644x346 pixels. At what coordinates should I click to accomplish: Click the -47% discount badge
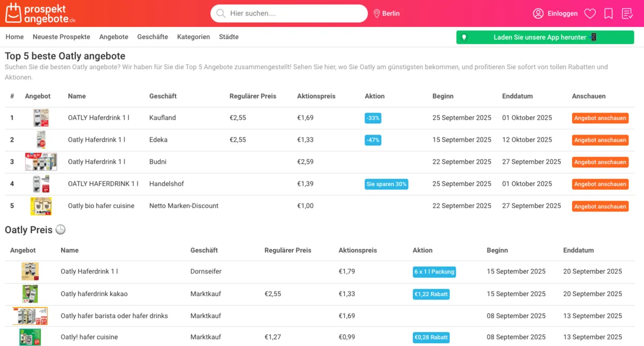pos(373,140)
